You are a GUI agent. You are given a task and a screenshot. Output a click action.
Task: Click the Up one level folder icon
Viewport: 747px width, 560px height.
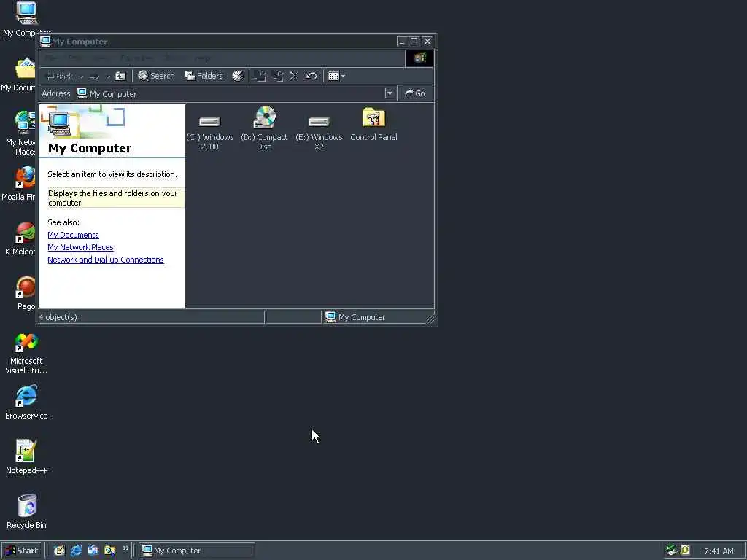[120, 76]
